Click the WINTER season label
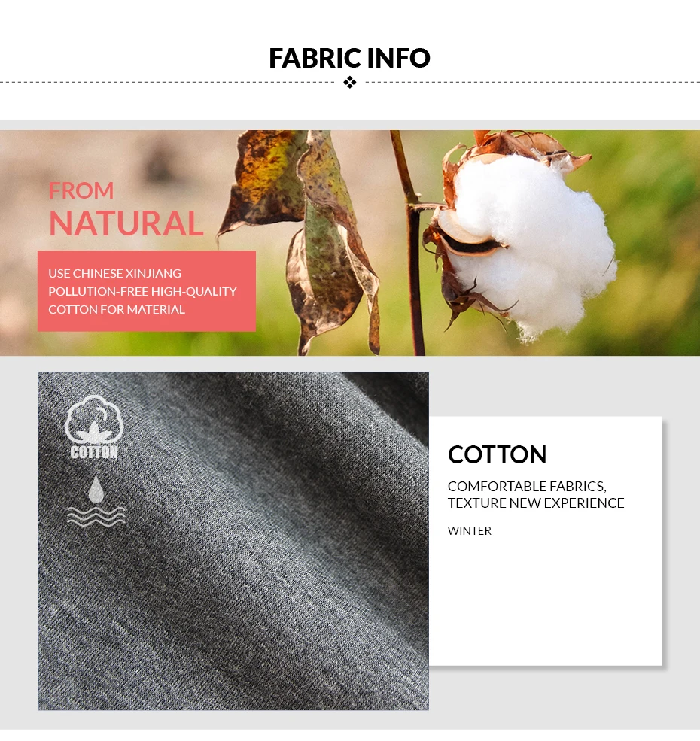Image resolution: width=700 pixels, height=741 pixels. (469, 530)
